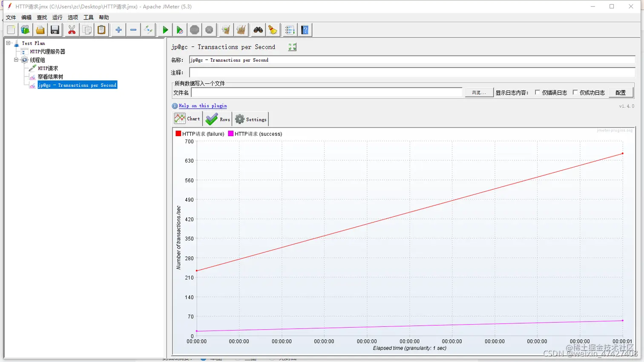Click the 浏览 browse button
This screenshot has height=362, width=644.
(479, 92)
